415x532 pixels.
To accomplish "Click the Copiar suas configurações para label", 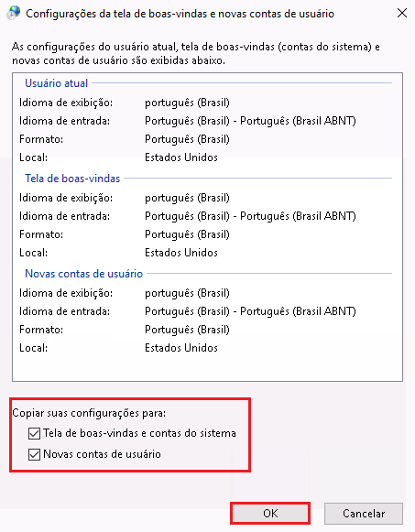I will (x=89, y=413).
